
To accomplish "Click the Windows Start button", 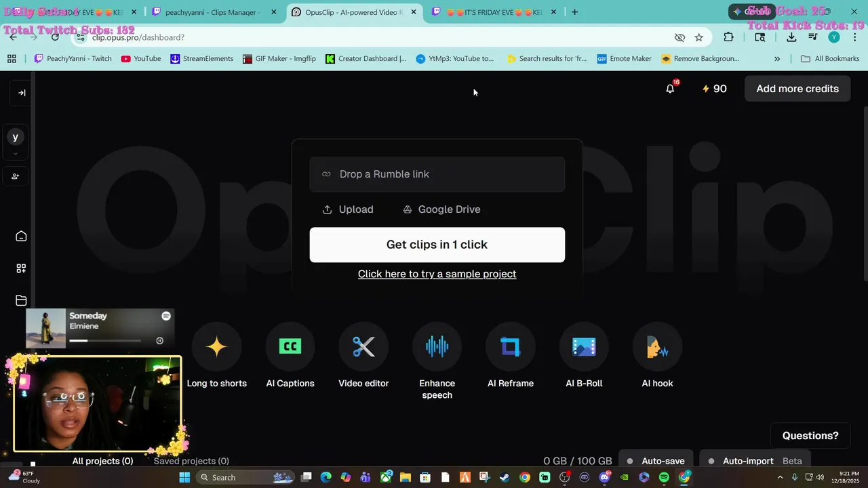I will [184, 477].
